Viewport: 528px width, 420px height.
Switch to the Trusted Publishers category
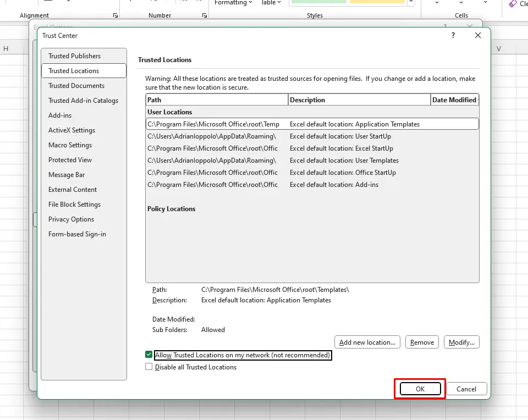point(74,56)
